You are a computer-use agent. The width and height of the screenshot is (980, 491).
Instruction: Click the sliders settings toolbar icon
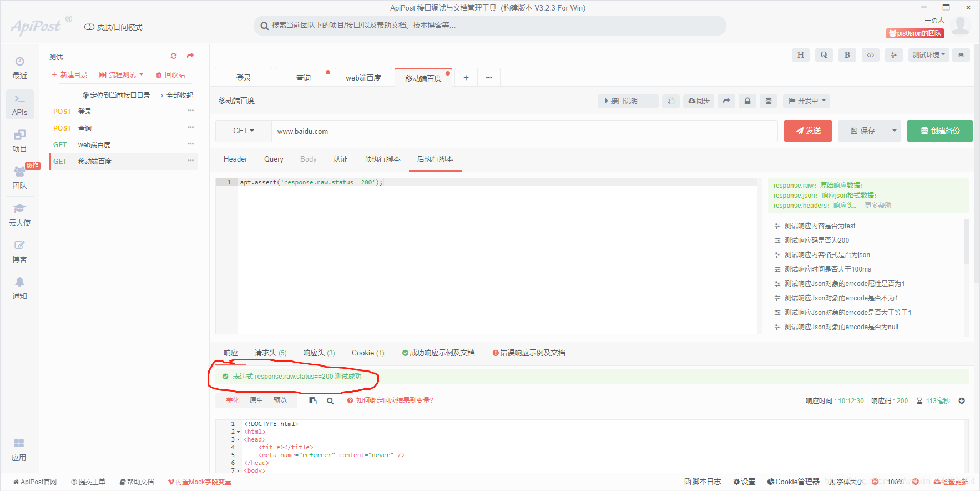[893, 55]
